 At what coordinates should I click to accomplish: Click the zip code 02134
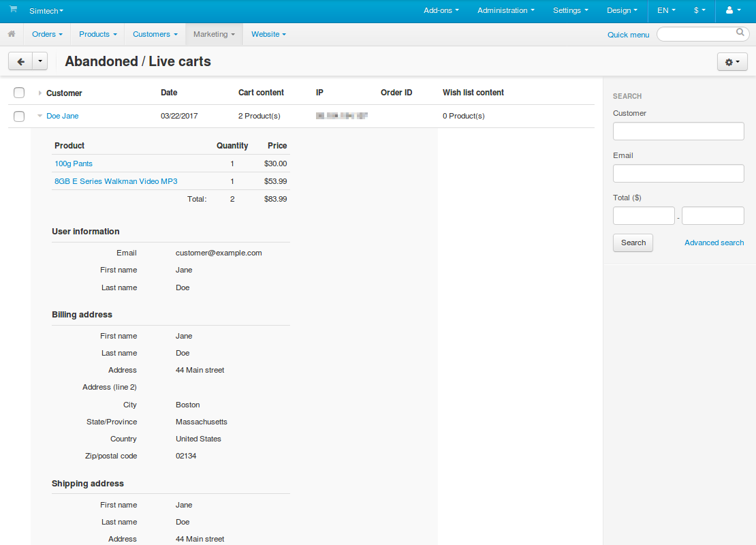click(x=186, y=456)
